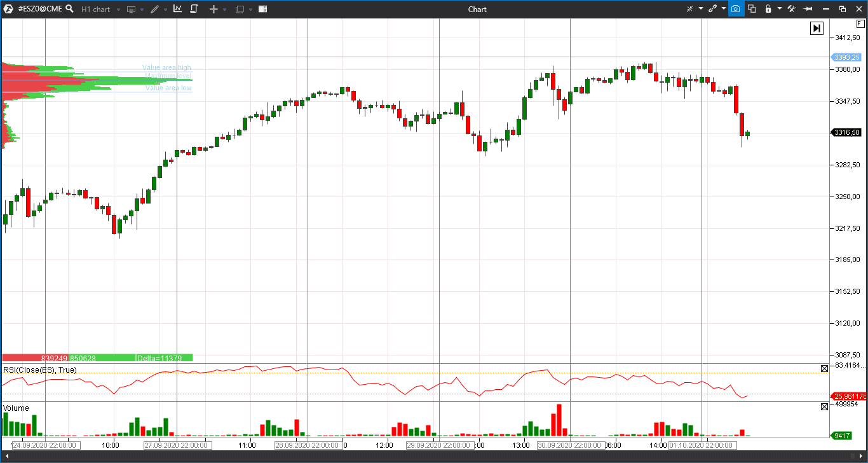This screenshot has height=463, width=868.
Task: Click the Value area high label
Action: click(x=166, y=67)
